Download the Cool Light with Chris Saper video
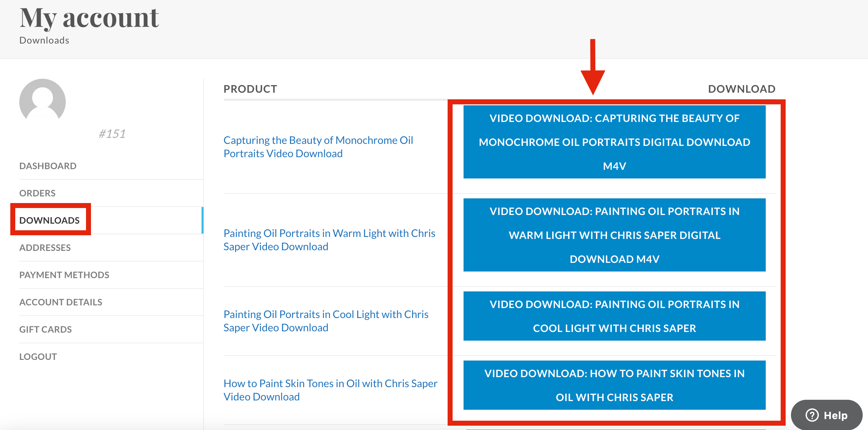 (614, 316)
